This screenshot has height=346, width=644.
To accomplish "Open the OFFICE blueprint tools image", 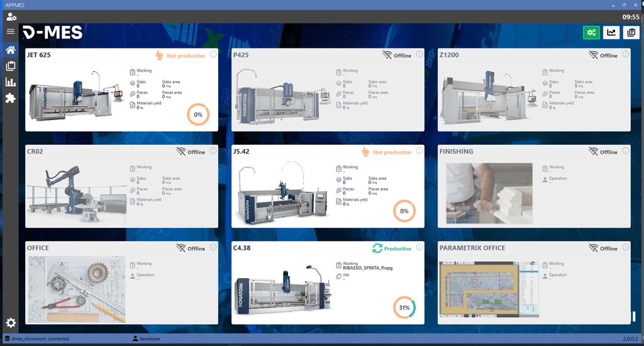I will [76, 290].
